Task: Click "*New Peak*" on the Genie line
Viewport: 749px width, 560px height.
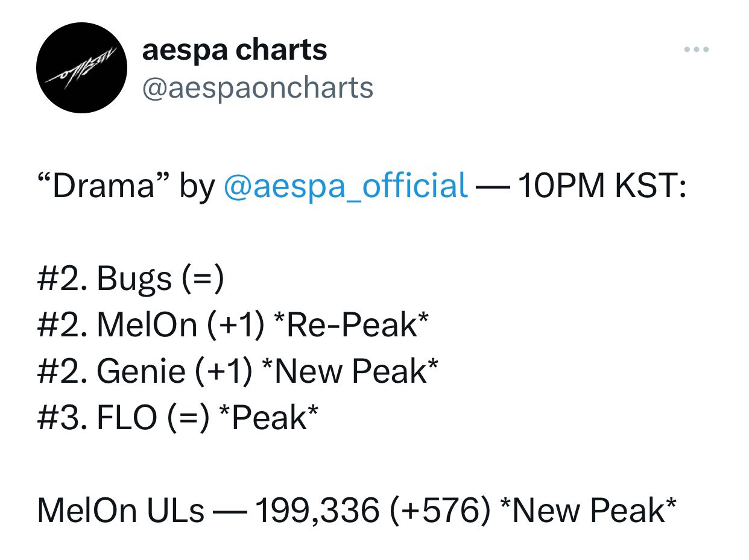Action: (349, 371)
